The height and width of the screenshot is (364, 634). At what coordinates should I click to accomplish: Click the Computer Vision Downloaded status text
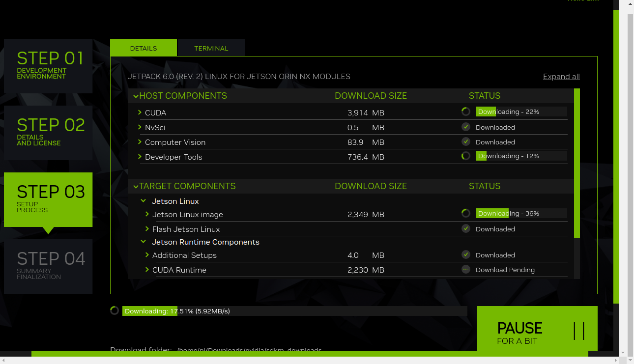(495, 142)
